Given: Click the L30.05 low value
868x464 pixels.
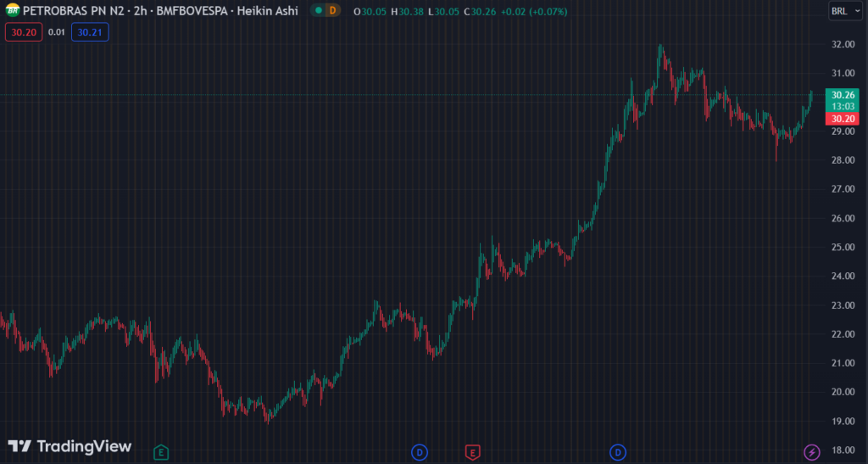Looking at the screenshot, I should (x=443, y=12).
